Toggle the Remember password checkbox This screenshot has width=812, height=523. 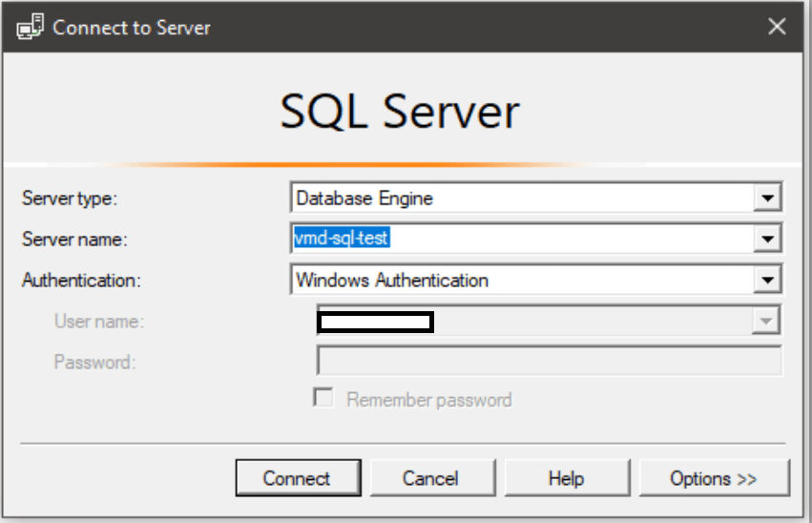coord(324,399)
